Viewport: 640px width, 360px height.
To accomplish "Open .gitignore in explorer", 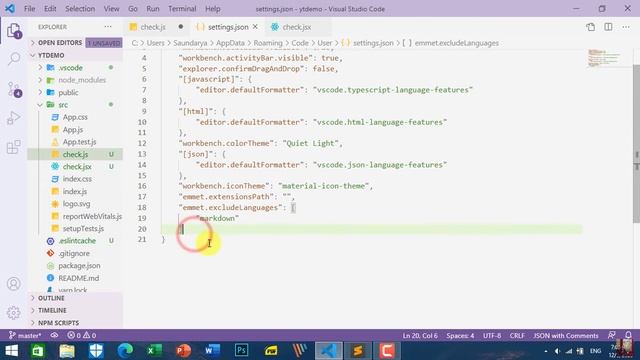I will click(74, 253).
